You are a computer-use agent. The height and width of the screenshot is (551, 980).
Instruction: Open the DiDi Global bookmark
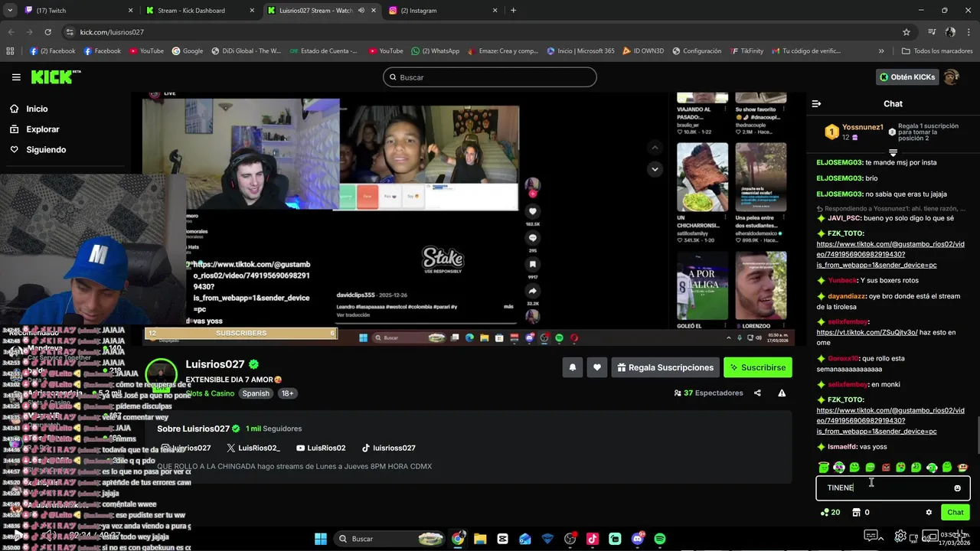point(246,51)
